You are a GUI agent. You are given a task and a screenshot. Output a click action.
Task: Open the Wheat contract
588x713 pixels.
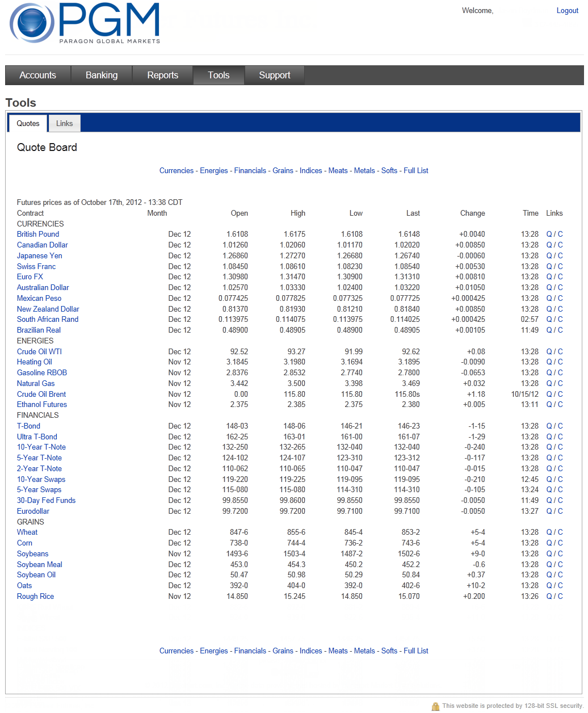coord(27,532)
